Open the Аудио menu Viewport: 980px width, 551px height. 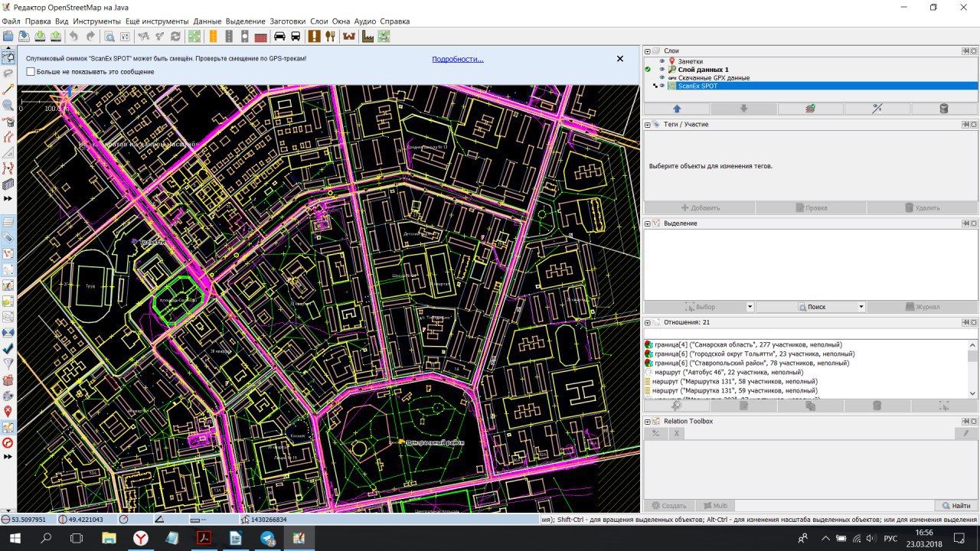pos(365,21)
